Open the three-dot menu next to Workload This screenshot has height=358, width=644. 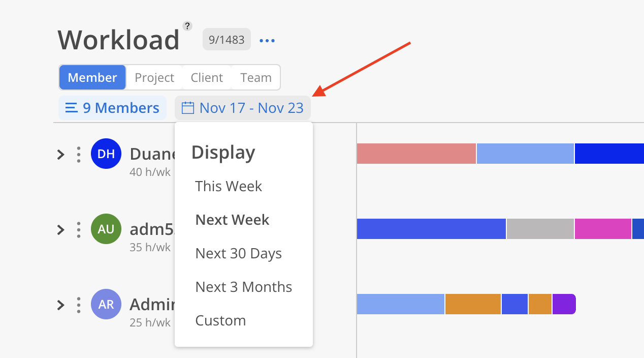pyautogui.click(x=267, y=40)
